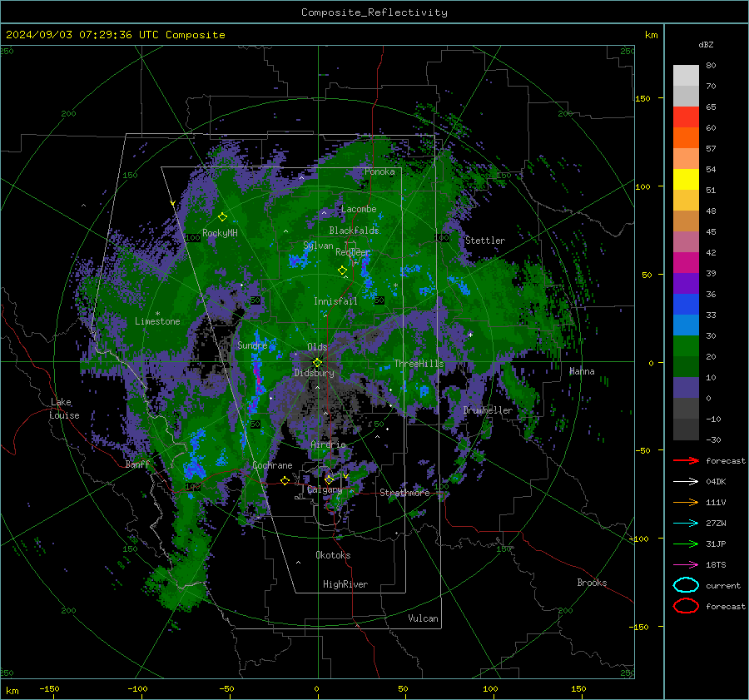749x700 pixels.
Task: Click the Hanna town label
Action: pos(582,371)
